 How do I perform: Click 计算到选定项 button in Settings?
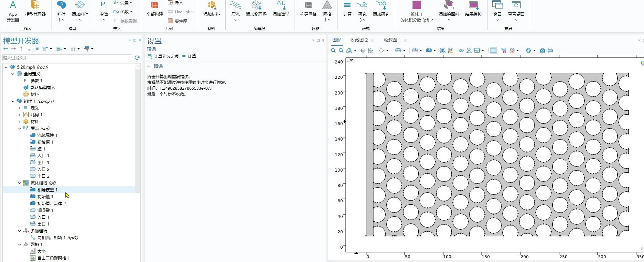pyautogui.click(x=163, y=57)
